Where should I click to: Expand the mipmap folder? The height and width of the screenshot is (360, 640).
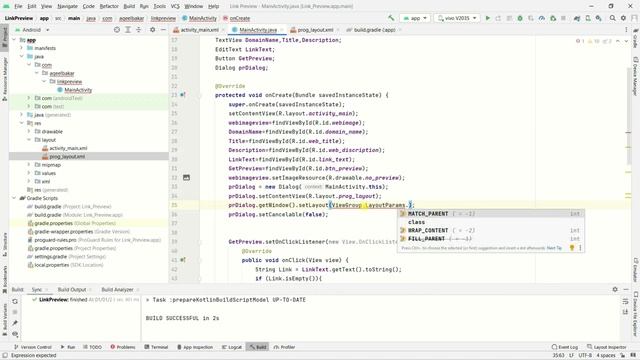coord(29,165)
